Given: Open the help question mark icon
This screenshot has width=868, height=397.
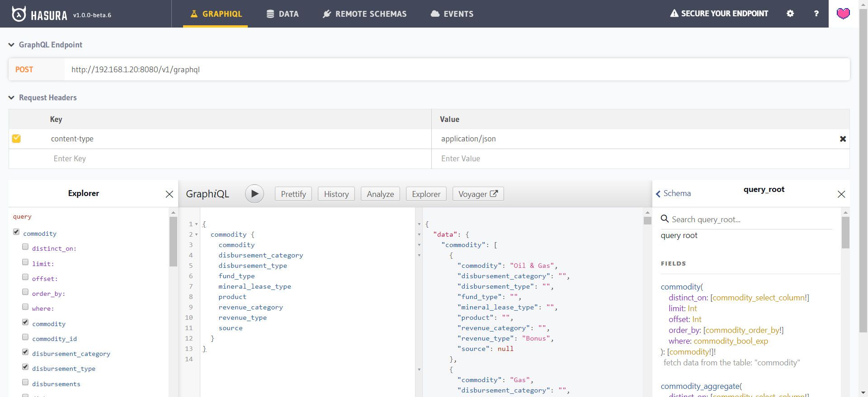Looking at the screenshot, I should pos(816,14).
